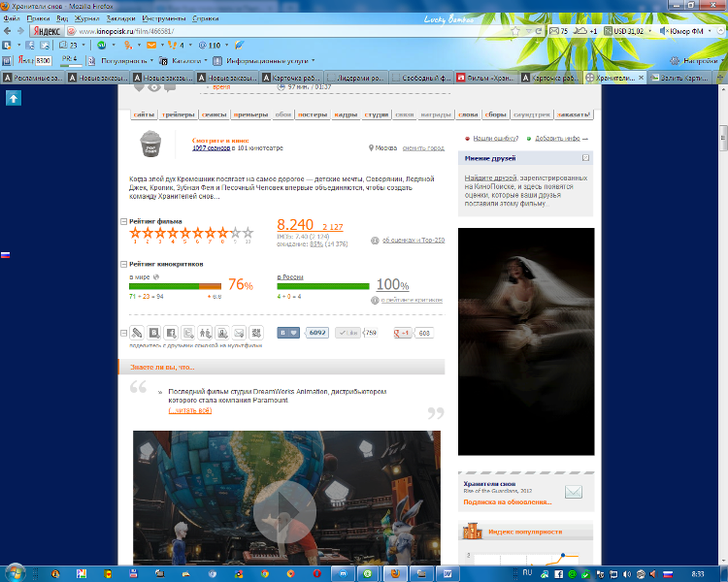Share via LiveJournal pencil icon
Image resolution: width=728 pixels, height=582 pixels.
[x=137, y=333]
